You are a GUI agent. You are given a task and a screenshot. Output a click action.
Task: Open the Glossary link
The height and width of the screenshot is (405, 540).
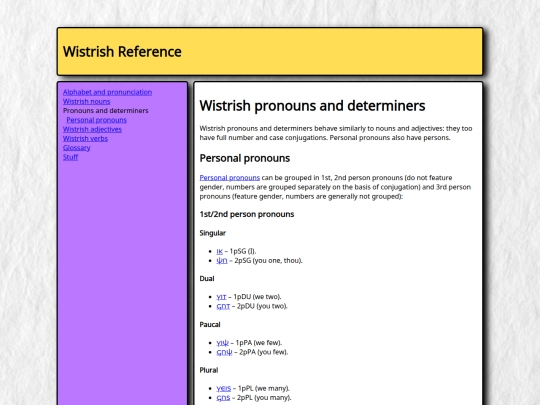(x=76, y=148)
